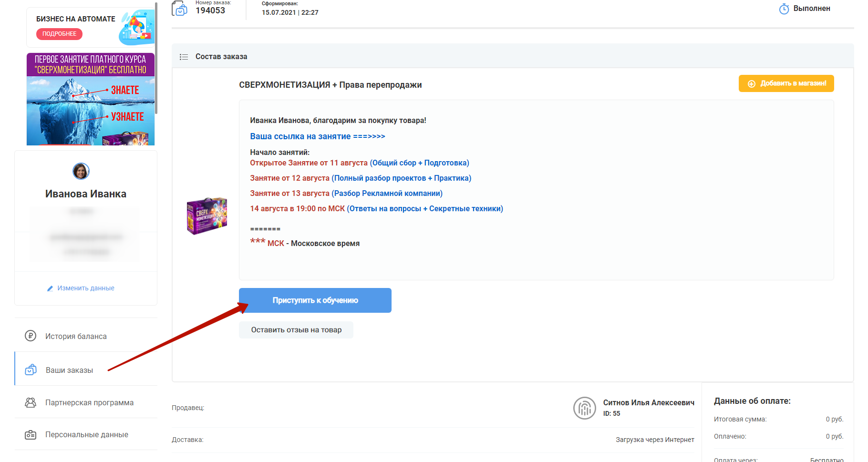Click the Выполнен status text
Screen dimensions: 868x462
tap(812, 9)
